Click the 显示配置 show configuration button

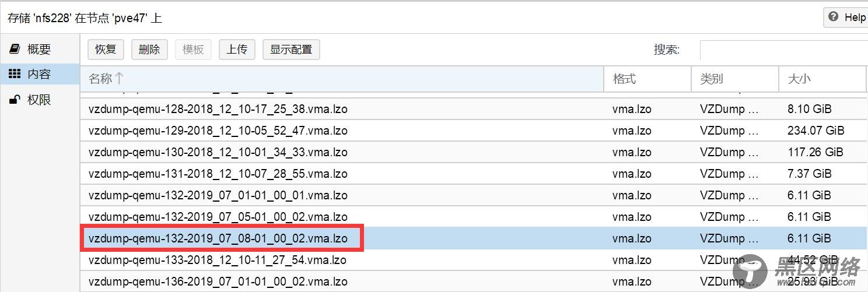(x=291, y=50)
